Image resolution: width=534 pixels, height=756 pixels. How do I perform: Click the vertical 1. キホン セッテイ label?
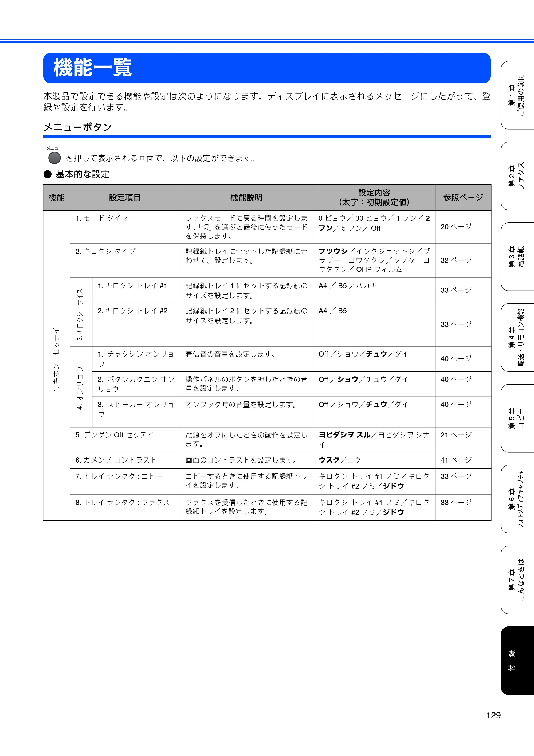tap(56, 360)
